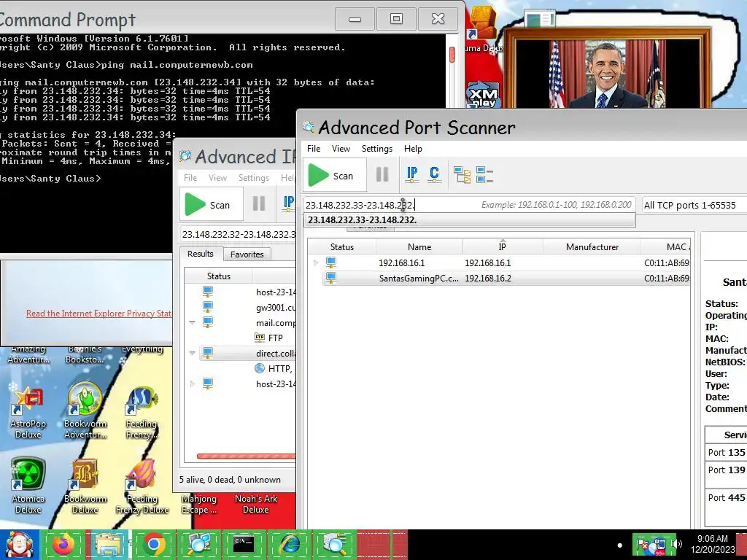Open XMPlay desktop shortcut
Image resolution: width=747 pixels, height=560 pixels.
pos(483,94)
